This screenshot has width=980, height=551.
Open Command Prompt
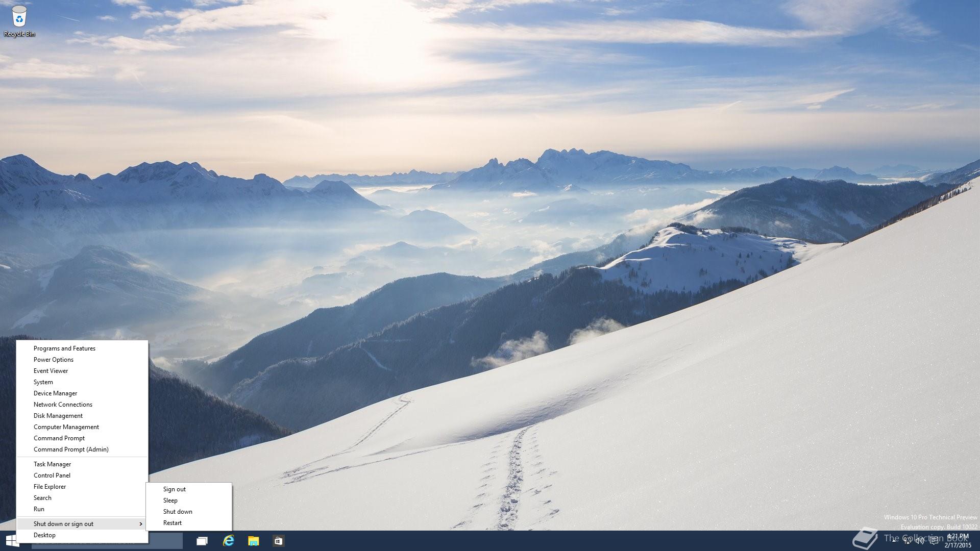[x=82, y=438]
